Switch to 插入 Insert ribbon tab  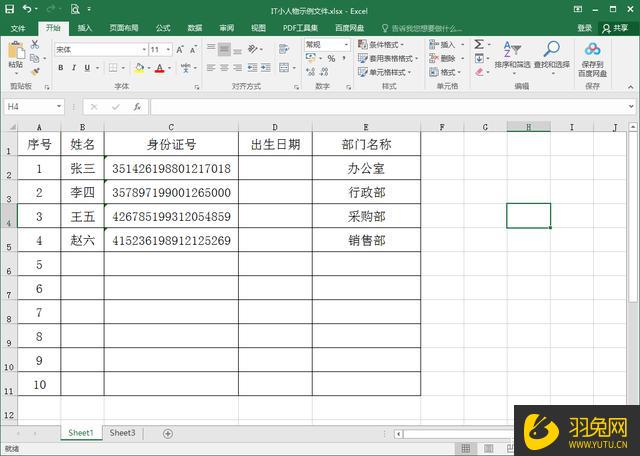pyautogui.click(x=85, y=28)
